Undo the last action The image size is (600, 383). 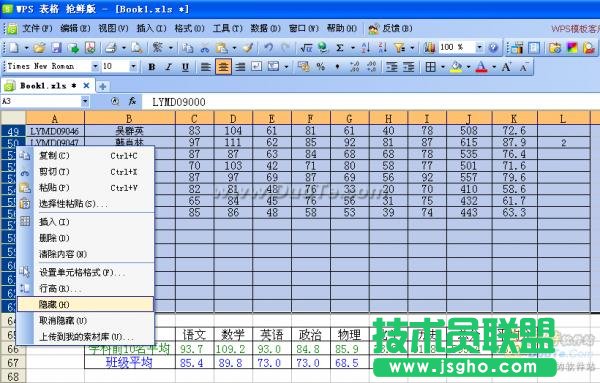coord(269,47)
